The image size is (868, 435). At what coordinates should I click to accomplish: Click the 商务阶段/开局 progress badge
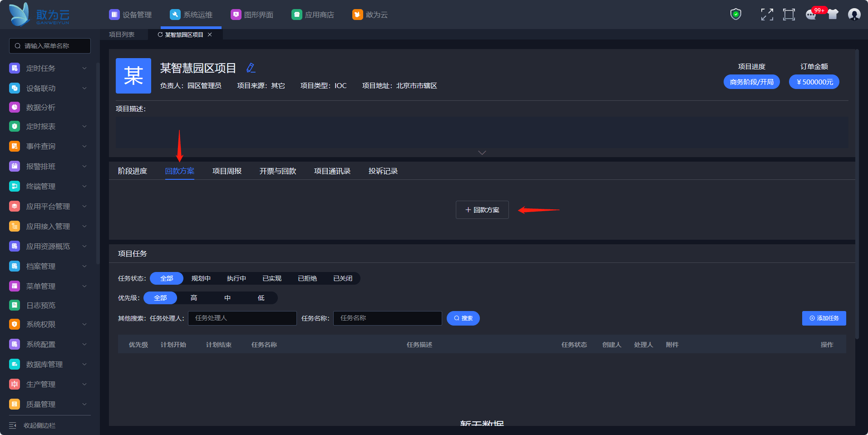(x=752, y=82)
